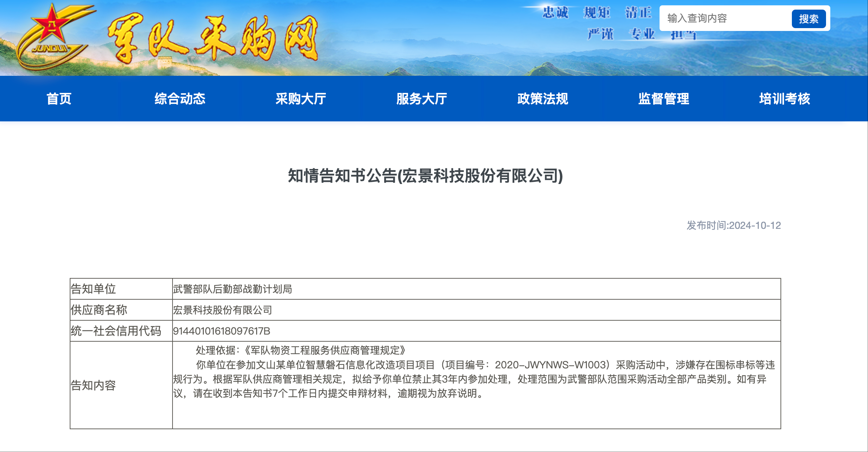Click the announcement title 知情告知书公告
This screenshot has width=868, height=452.
pyautogui.click(x=425, y=176)
